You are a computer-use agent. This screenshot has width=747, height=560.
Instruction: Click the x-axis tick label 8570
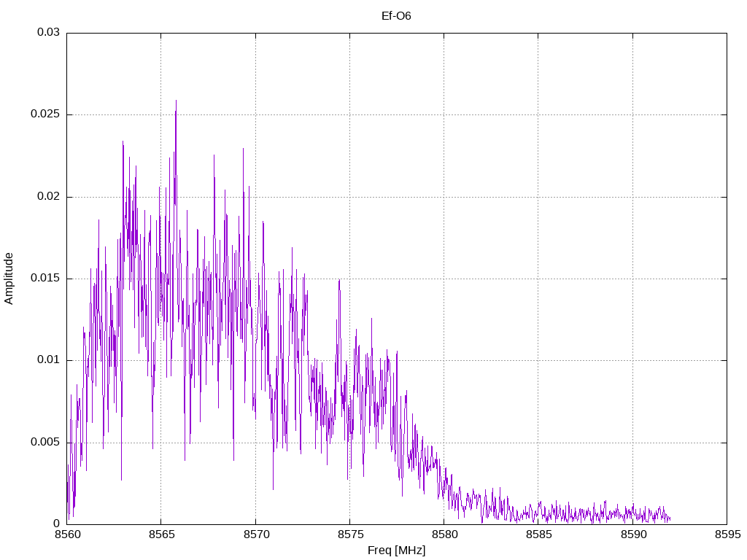tap(256, 534)
